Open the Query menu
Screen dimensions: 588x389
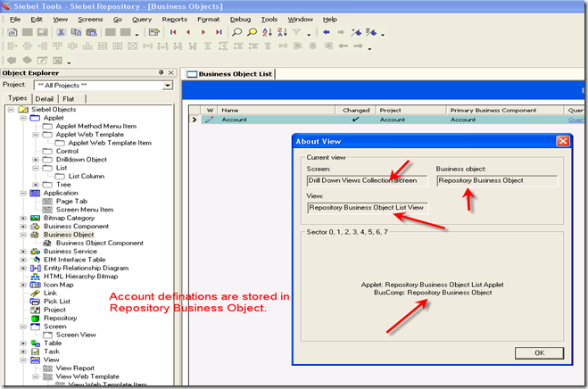pyautogui.click(x=142, y=19)
